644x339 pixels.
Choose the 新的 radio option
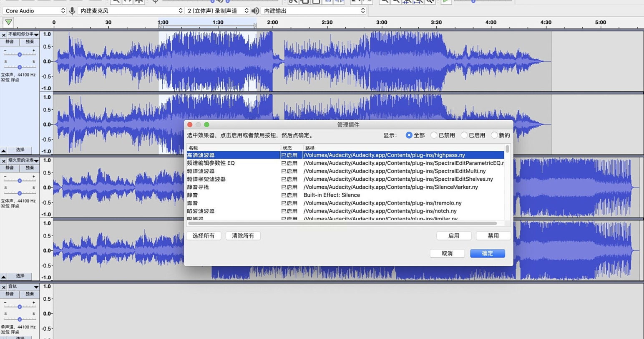tap(494, 135)
